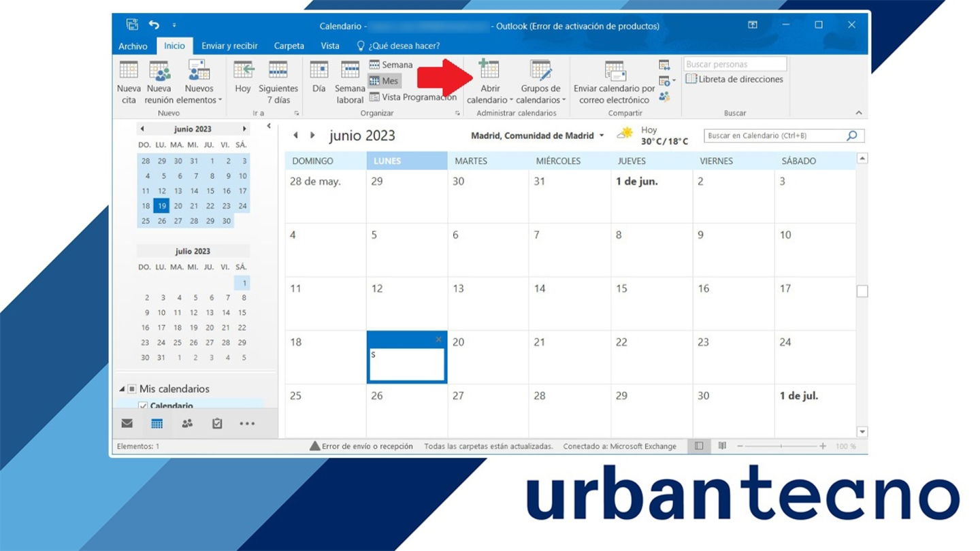Select the Mes view option

[384, 80]
